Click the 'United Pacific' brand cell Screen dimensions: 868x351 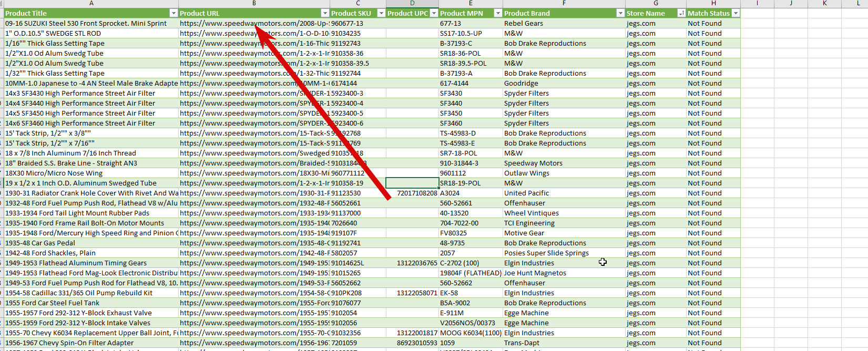tap(564, 193)
